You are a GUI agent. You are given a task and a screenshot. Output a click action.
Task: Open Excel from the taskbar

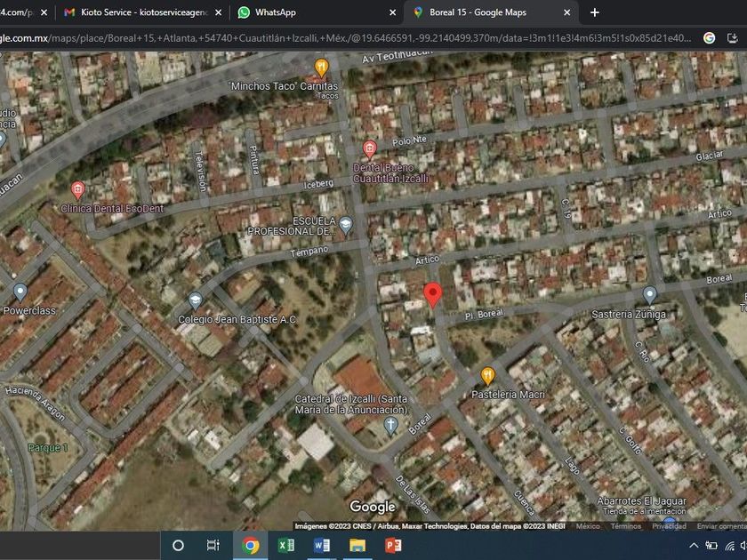click(285, 545)
